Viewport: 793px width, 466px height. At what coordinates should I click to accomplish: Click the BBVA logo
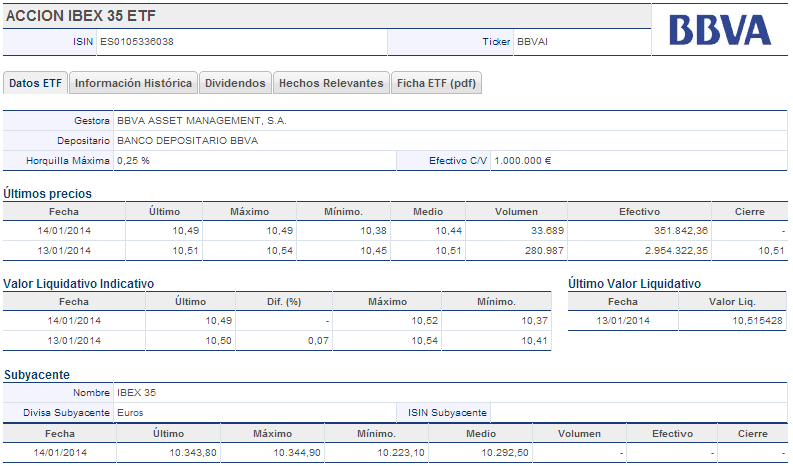[720, 30]
